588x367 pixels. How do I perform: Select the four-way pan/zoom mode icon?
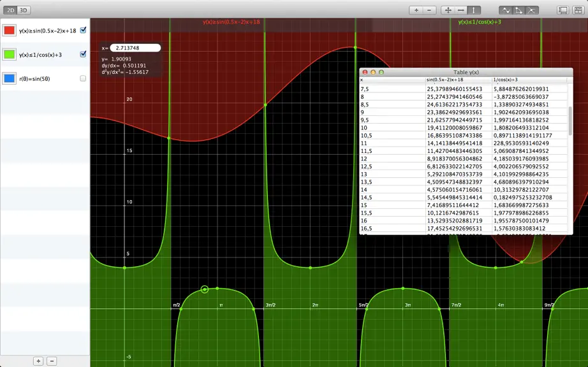coord(448,10)
